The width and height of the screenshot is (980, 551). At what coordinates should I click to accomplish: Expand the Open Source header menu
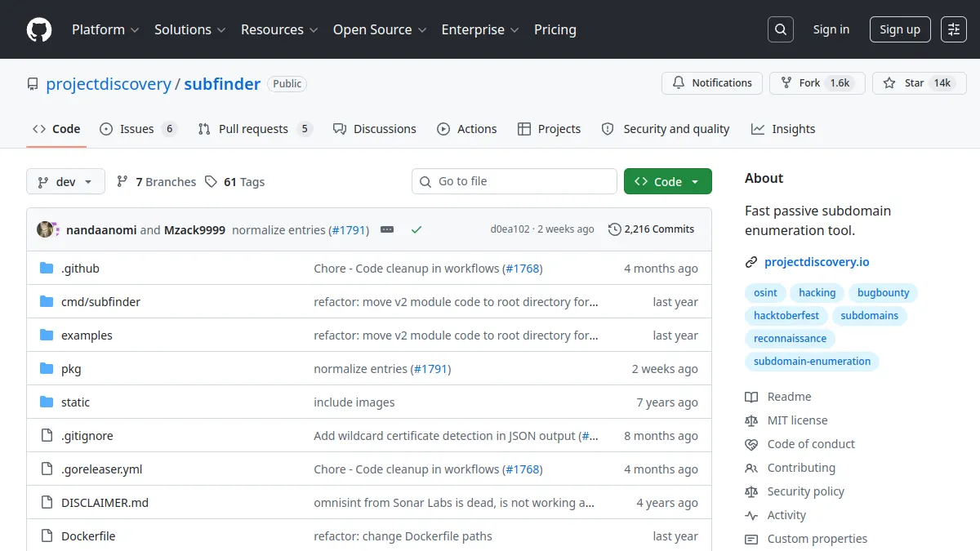click(x=380, y=29)
